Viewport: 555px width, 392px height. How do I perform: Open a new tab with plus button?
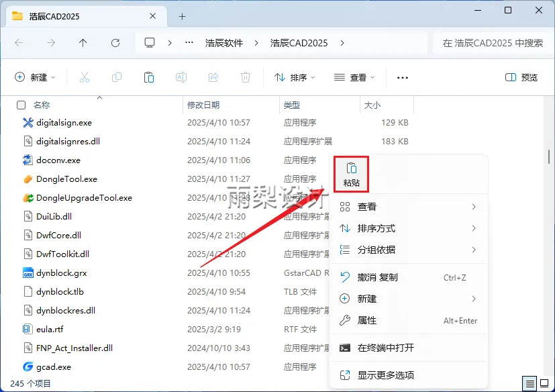[x=182, y=16]
